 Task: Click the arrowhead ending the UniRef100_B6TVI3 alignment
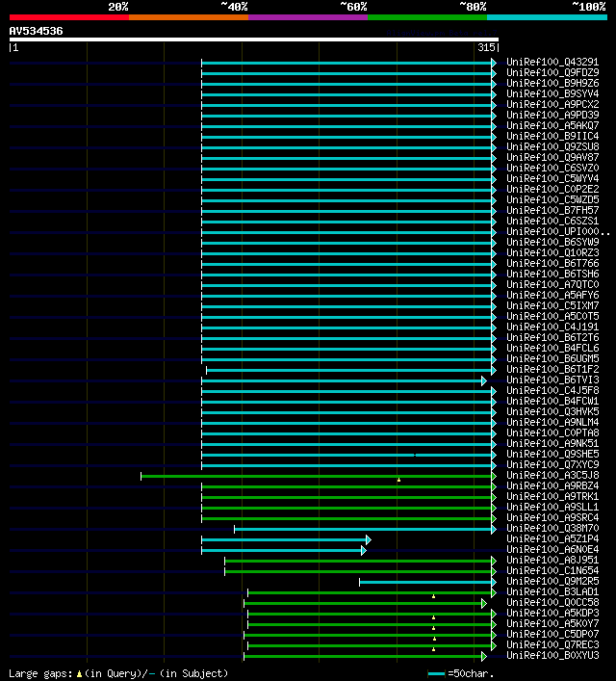coord(484,380)
